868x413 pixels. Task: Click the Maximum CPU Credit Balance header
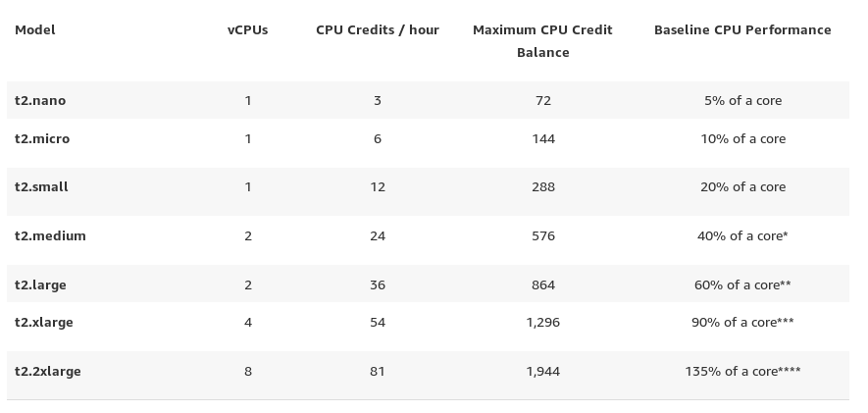542,40
